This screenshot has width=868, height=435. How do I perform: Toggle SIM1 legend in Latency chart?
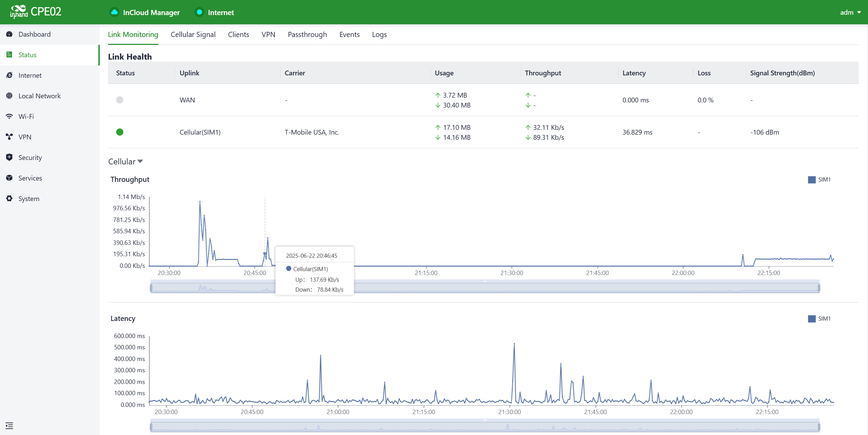[819, 319]
